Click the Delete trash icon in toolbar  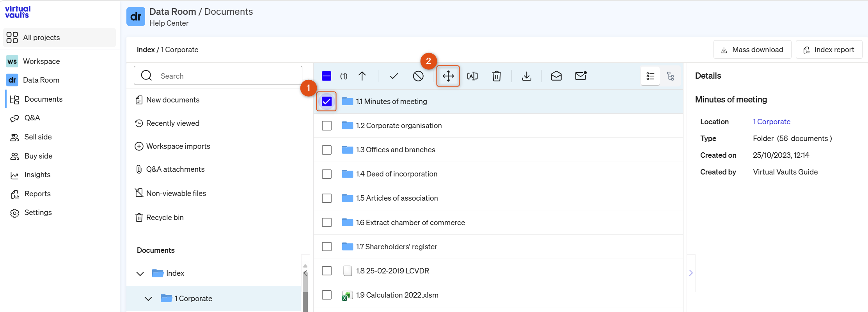(496, 76)
